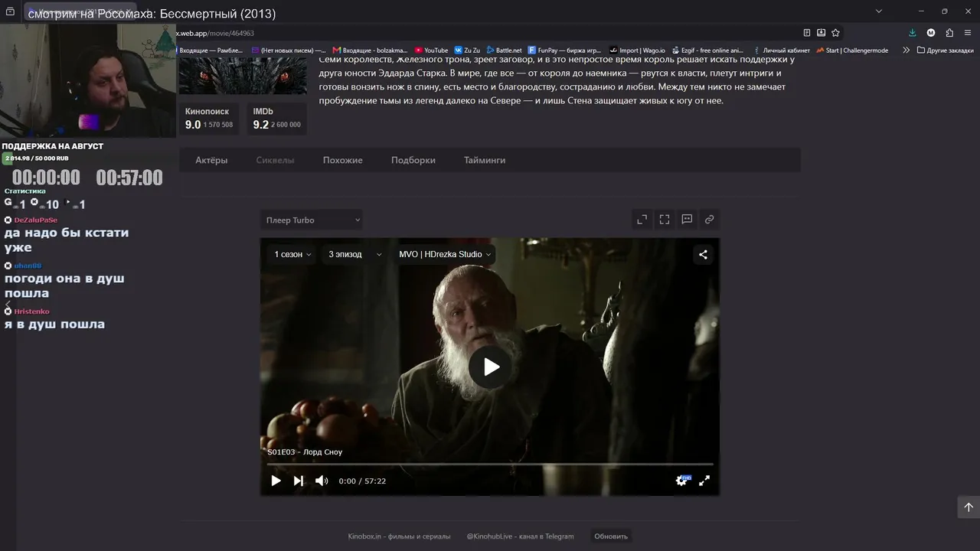Open the browser extensions puzzle icon
Viewport: 980px width, 551px height.
click(949, 33)
